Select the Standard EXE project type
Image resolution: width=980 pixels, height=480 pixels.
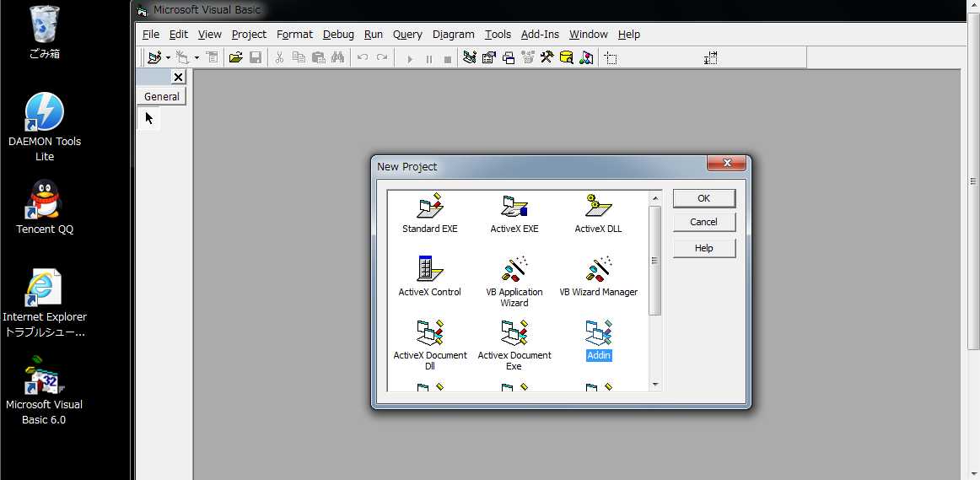(x=430, y=214)
